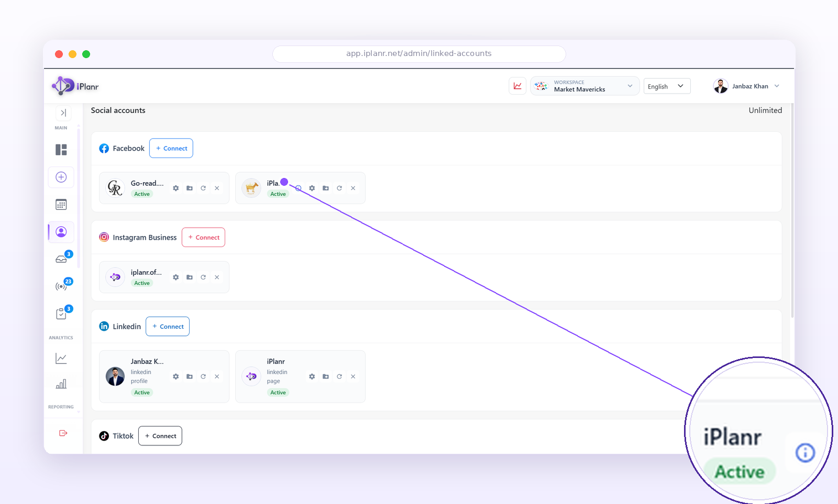
Task: Connect a new Tiktok account
Action: click(160, 436)
